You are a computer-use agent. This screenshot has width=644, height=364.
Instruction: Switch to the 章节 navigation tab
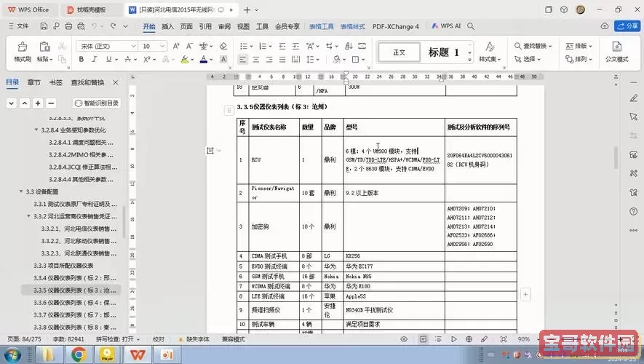click(33, 82)
